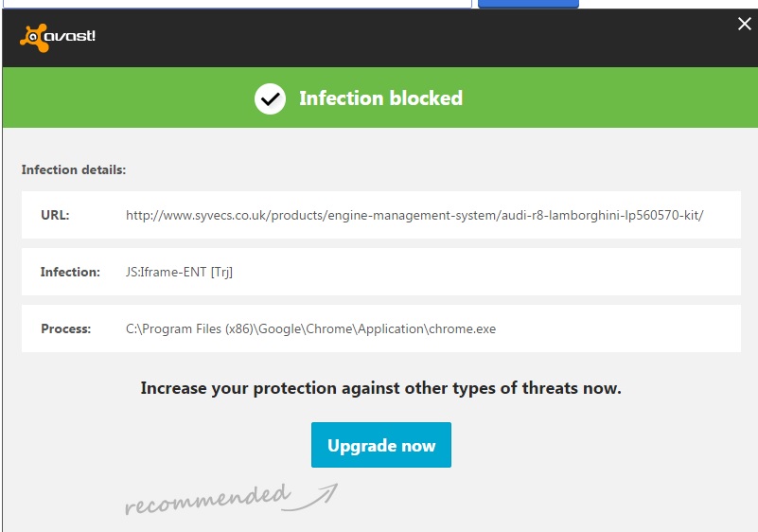The image size is (758, 532).
Task: Click the Upgrade now button
Action: [381, 445]
